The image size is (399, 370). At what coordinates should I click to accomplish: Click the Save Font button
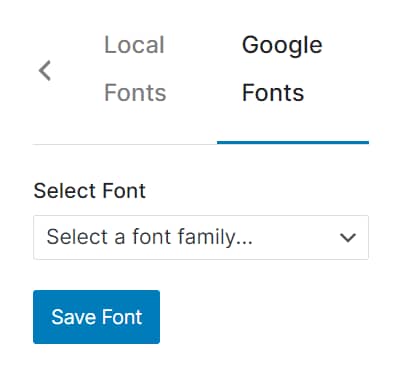click(x=96, y=317)
